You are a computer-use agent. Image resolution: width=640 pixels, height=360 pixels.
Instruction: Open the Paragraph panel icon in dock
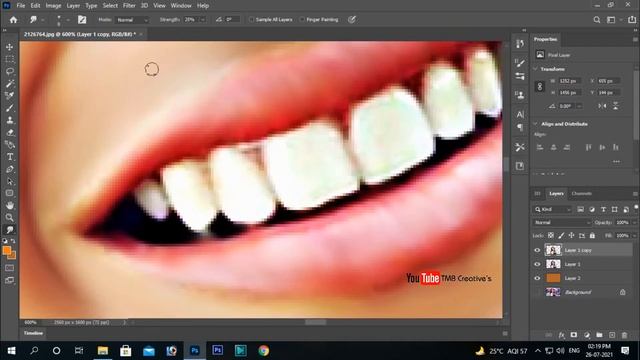pos(520,128)
